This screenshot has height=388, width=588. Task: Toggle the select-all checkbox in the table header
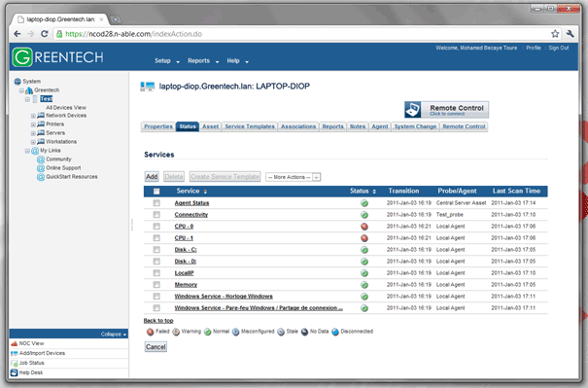pos(156,192)
